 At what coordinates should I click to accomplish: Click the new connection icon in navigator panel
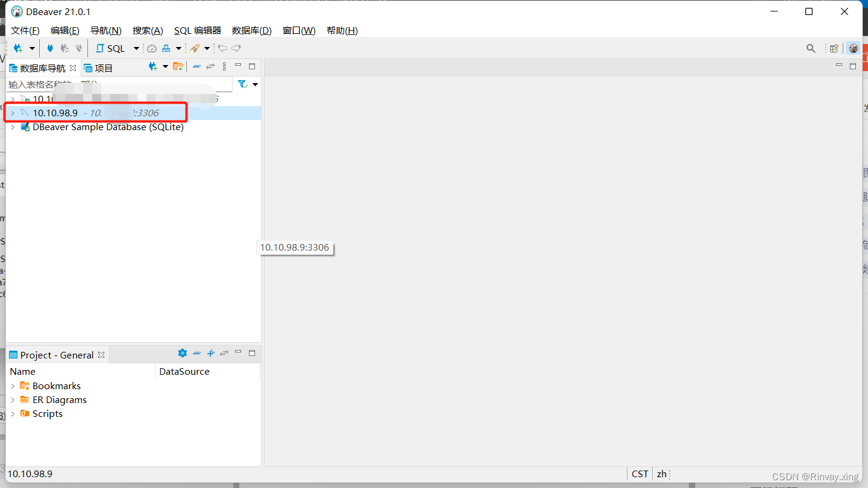153,66
